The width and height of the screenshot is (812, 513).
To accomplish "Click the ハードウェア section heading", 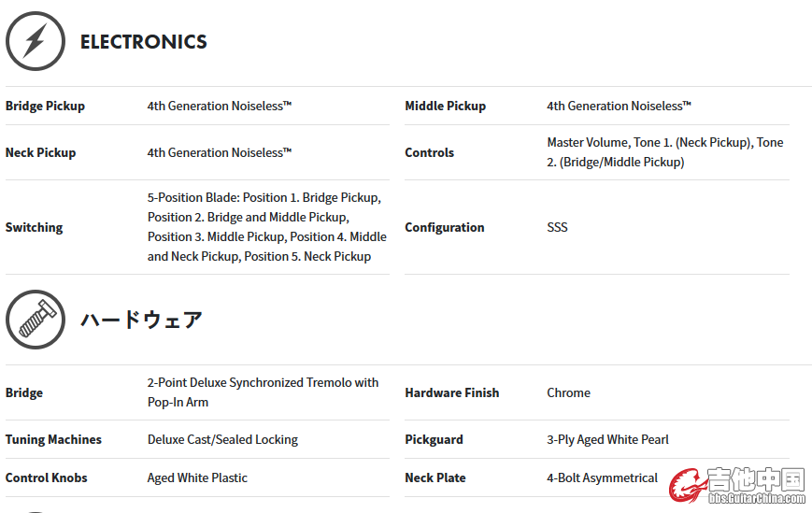I will pos(141,320).
